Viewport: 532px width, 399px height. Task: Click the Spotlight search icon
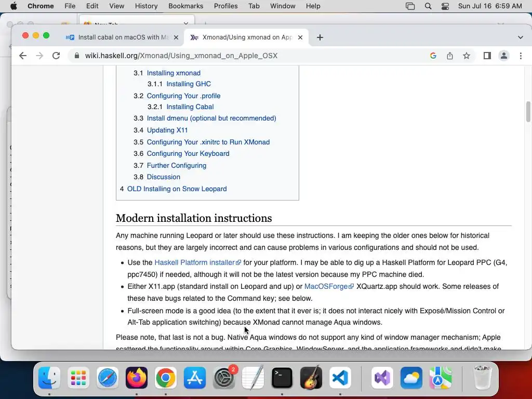[428, 6]
